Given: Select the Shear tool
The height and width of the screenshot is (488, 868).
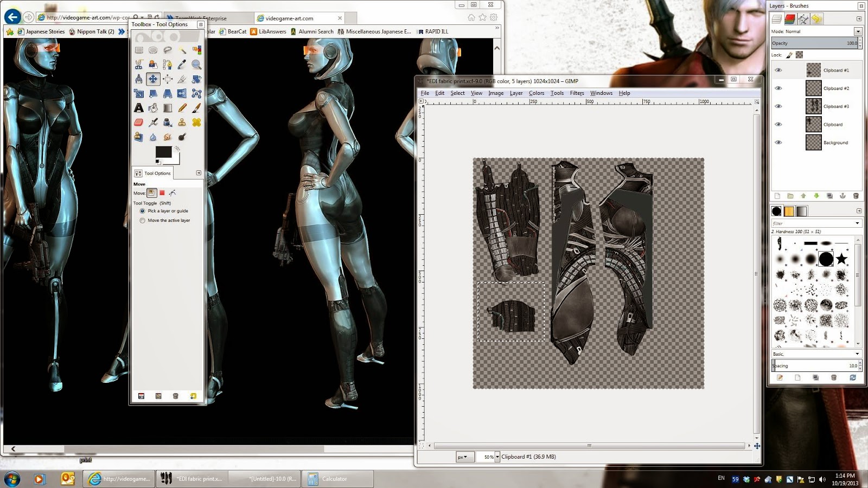Looking at the screenshot, I should [x=154, y=94].
